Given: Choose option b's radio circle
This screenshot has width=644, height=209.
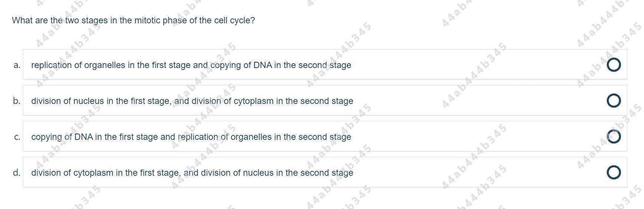Looking at the screenshot, I should pyautogui.click(x=614, y=101).
